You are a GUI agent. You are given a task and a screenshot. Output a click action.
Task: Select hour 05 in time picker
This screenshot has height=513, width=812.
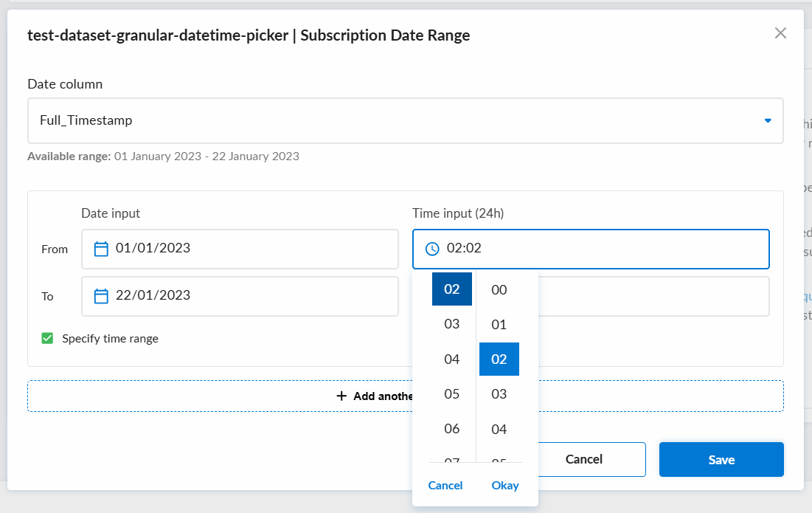pyautogui.click(x=451, y=394)
